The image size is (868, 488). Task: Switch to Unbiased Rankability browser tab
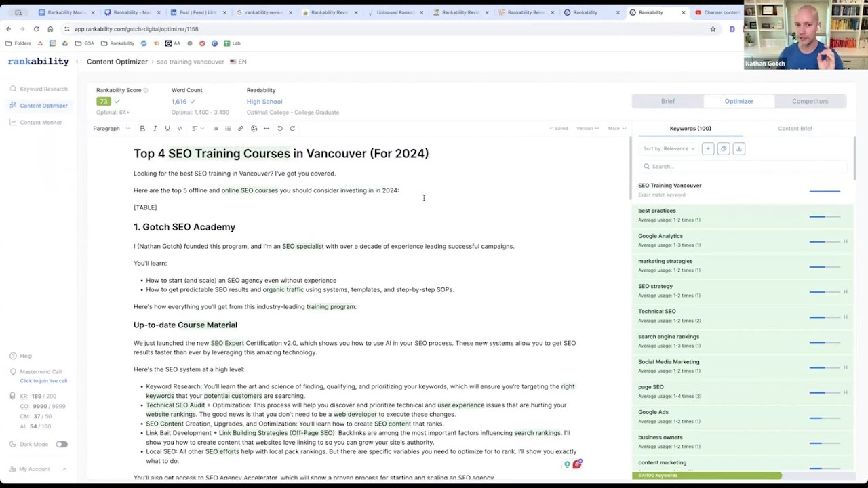pos(395,12)
